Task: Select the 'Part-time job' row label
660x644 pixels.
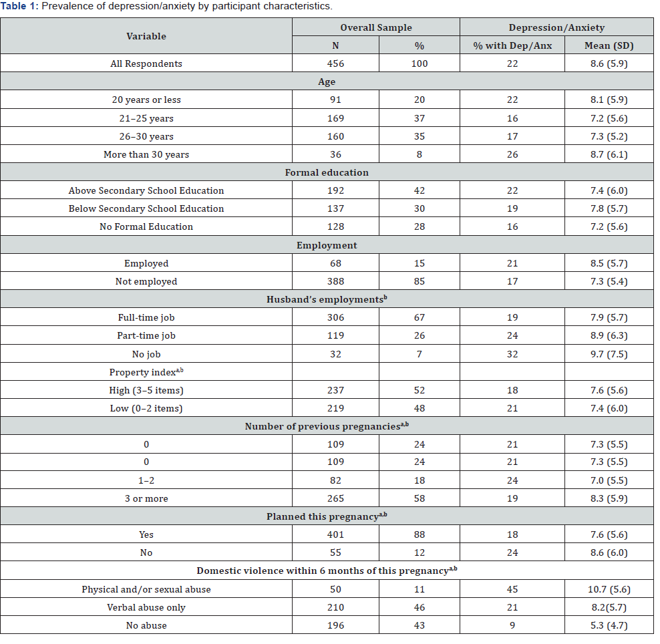Action: point(146,335)
